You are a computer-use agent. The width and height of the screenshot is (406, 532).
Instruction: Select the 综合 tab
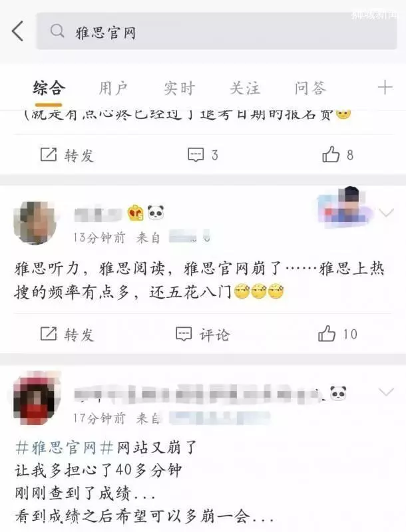(49, 88)
